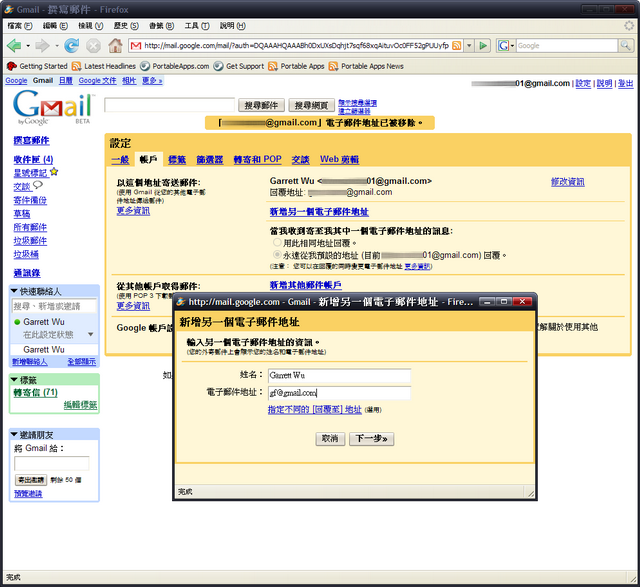Select 用此相同地址回覆 radio button
This screenshot has width=640, height=587.
point(277,242)
